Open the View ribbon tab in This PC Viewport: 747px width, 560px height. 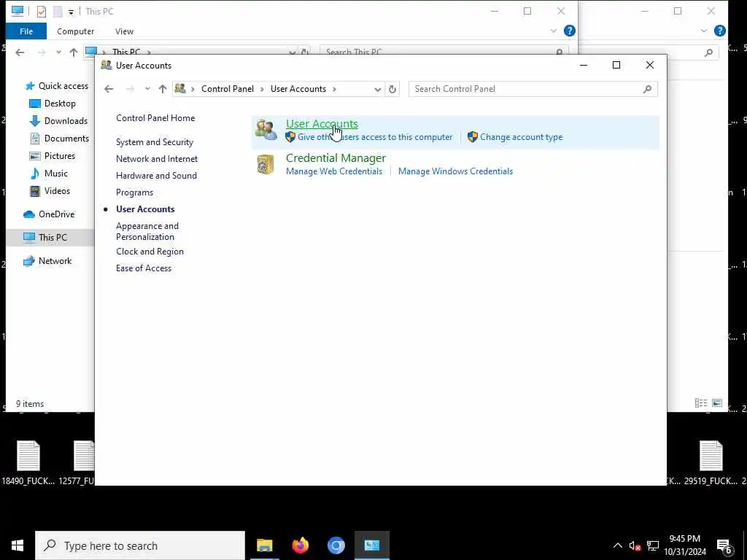(x=124, y=31)
